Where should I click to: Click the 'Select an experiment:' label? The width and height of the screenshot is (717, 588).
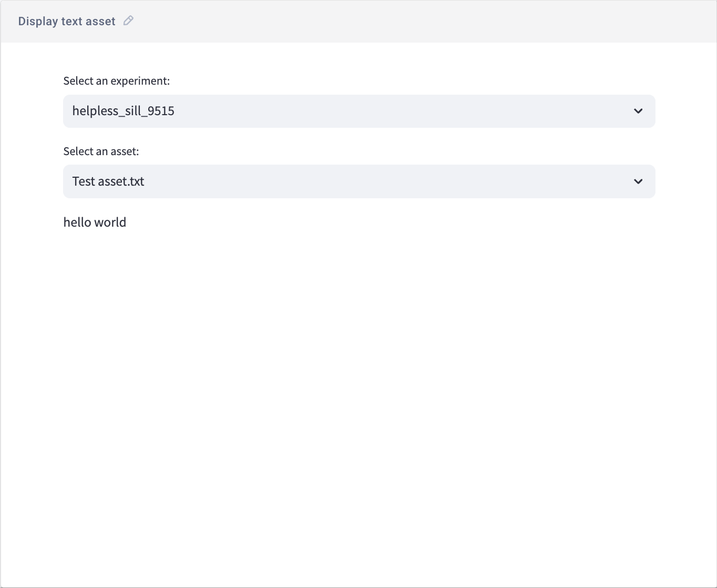pyautogui.click(x=116, y=81)
